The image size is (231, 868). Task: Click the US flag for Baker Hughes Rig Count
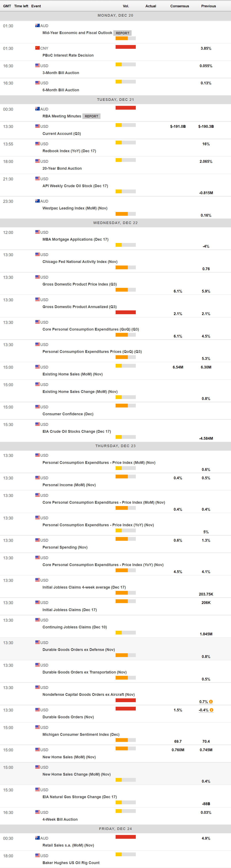pyautogui.click(x=37, y=856)
